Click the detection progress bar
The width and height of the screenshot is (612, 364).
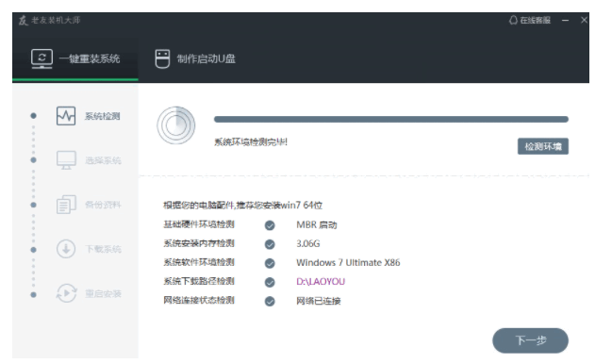coord(391,120)
